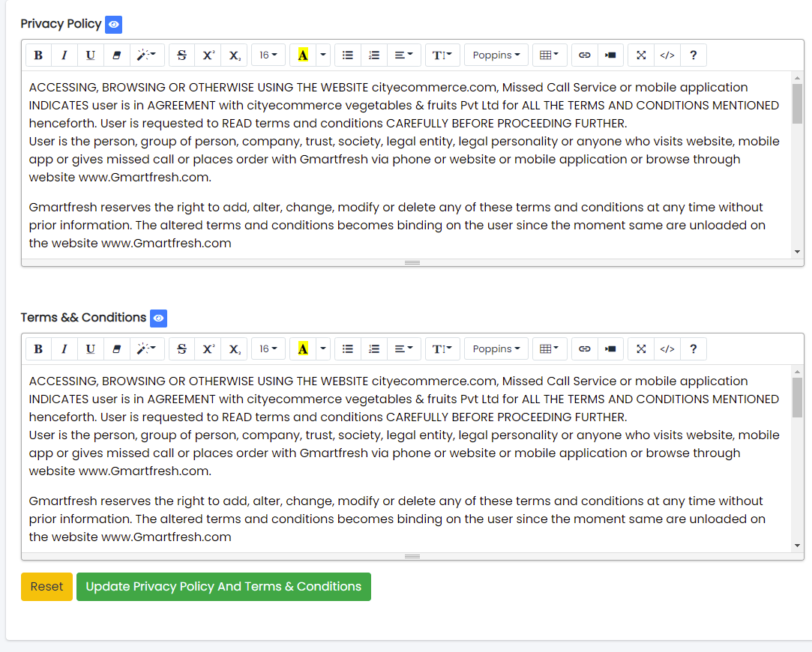The width and height of the screenshot is (812, 652).
Task: Click yellow highlight color in Privacy Policy toolbar
Action: pos(303,55)
